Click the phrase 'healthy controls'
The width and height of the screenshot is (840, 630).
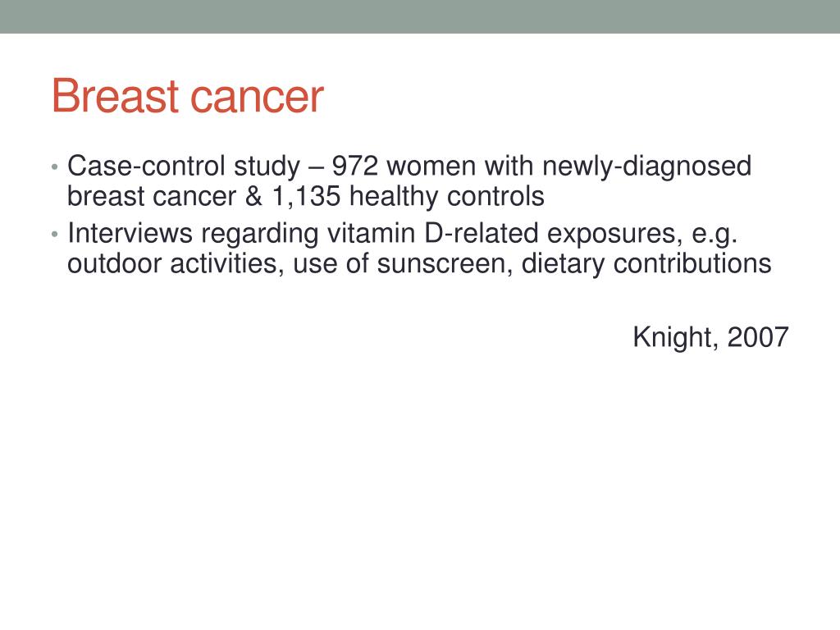tap(447, 197)
